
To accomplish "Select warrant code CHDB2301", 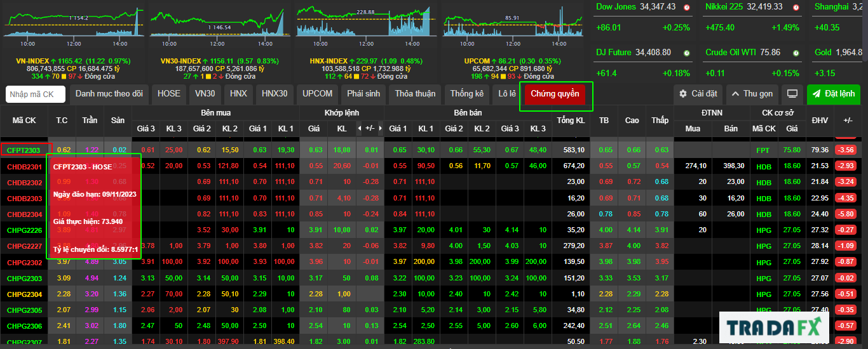I will 24,167.
